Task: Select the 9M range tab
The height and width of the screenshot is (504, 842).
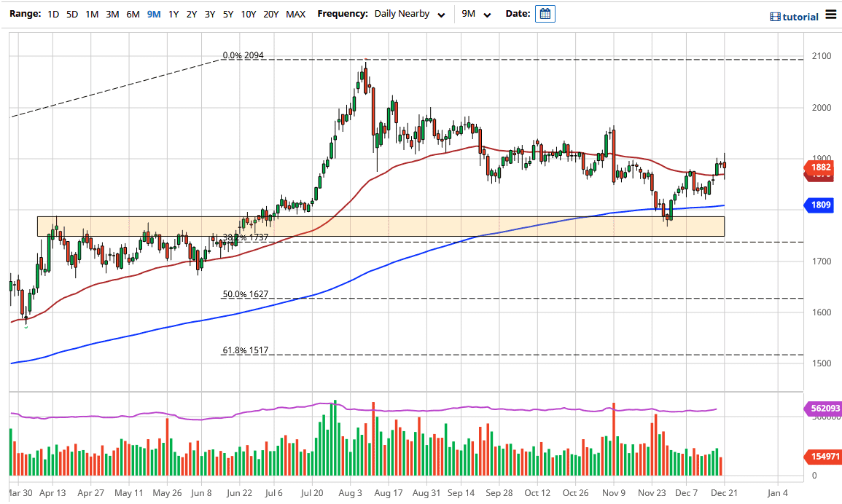Action: coord(153,14)
